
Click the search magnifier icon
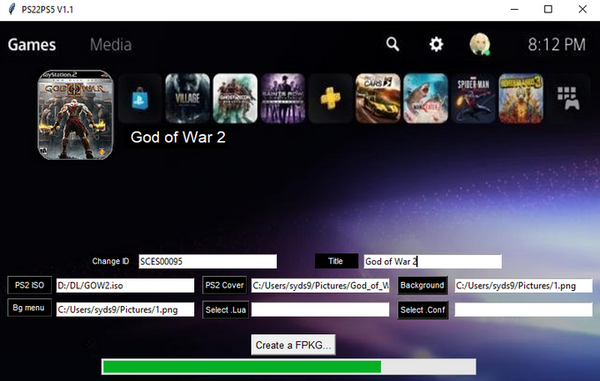click(x=393, y=44)
